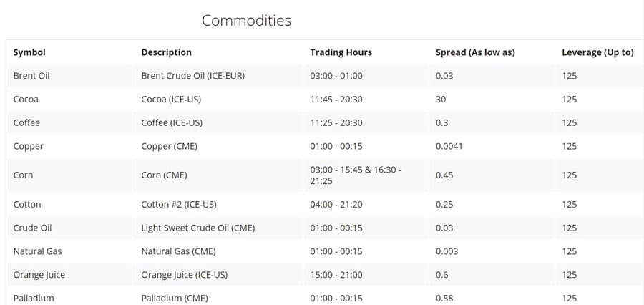Select Light Sweet Crude Oil (CME) cell
This screenshot has height=305, width=644.
(x=198, y=228)
